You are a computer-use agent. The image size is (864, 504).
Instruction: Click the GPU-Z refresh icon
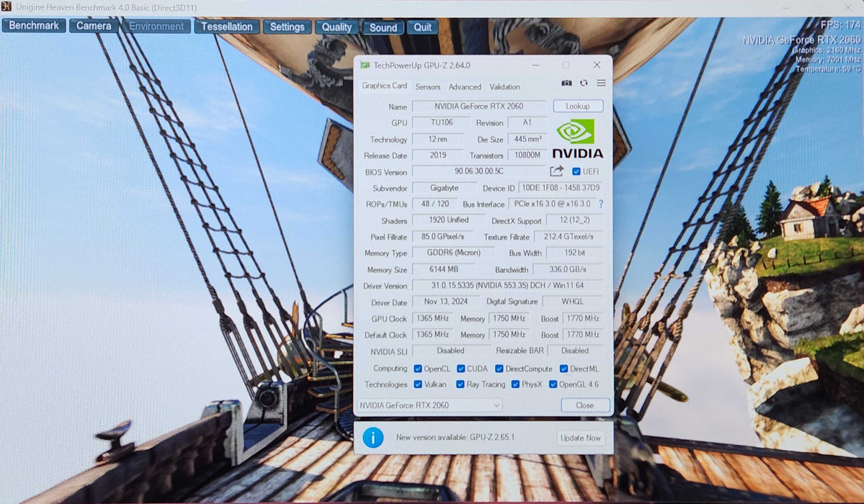coord(584,84)
